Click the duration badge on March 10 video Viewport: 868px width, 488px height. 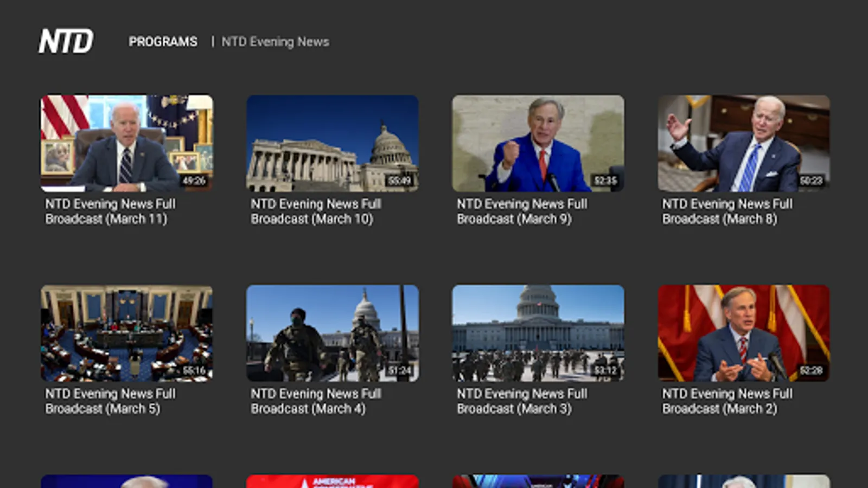click(x=400, y=181)
